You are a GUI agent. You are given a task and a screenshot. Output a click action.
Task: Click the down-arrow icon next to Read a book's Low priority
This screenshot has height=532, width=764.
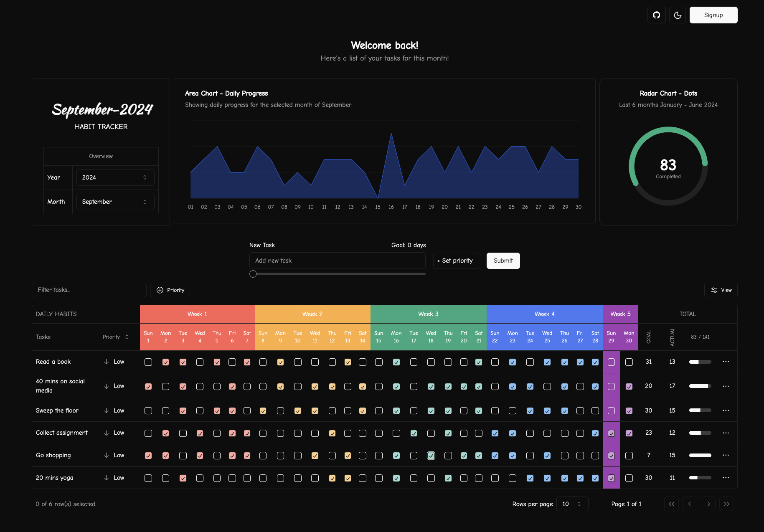(x=106, y=362)
